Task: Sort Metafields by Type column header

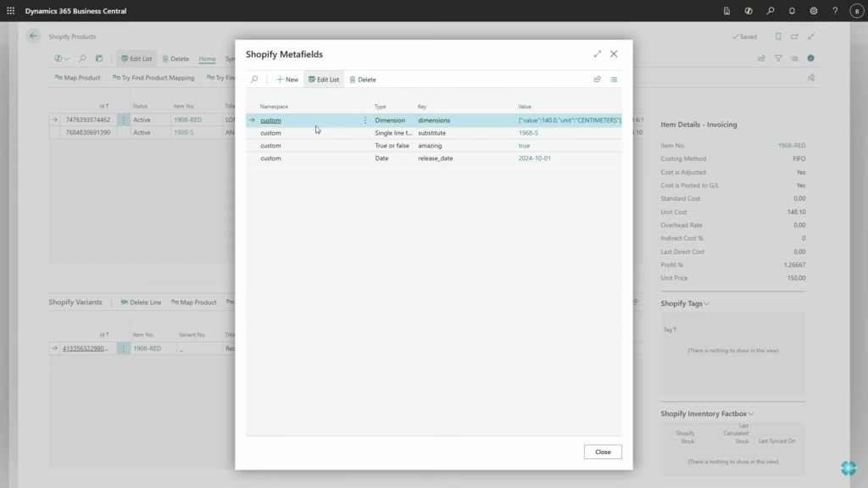Action: [x=380, y=106]
